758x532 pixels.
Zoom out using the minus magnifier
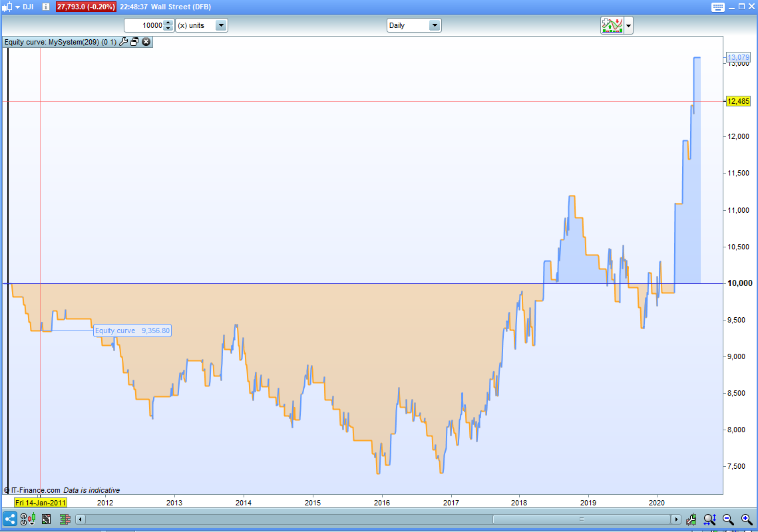[x=728, y=519]
